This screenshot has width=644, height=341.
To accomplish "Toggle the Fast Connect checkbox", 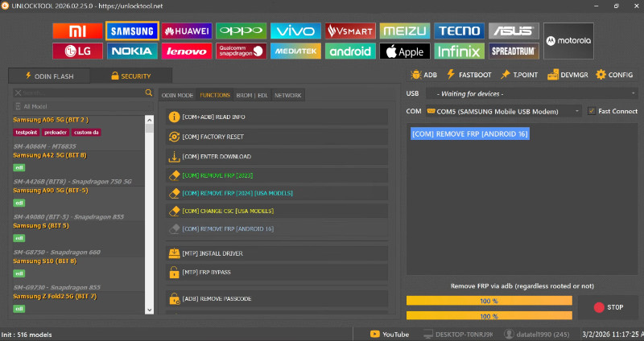I will (592, 111).
